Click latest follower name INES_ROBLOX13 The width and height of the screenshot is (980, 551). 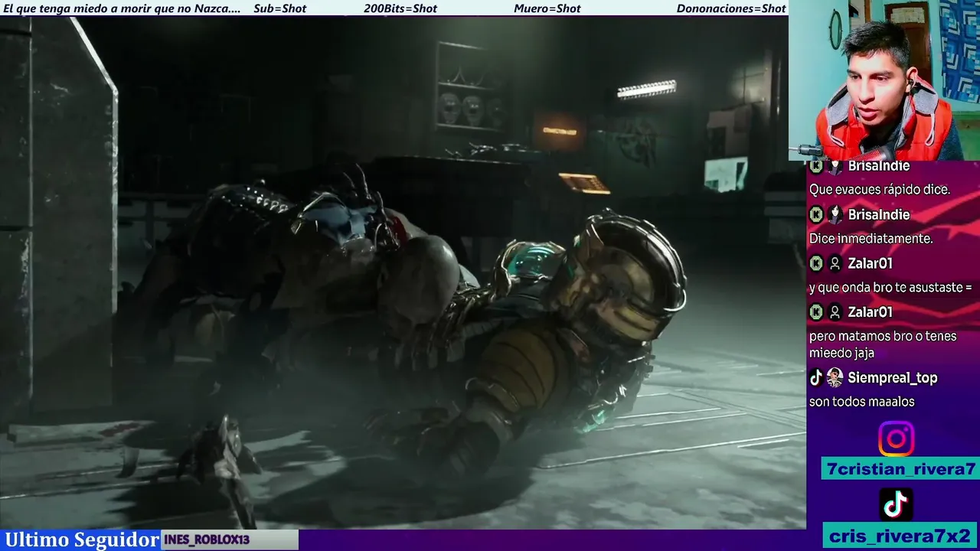207,540
